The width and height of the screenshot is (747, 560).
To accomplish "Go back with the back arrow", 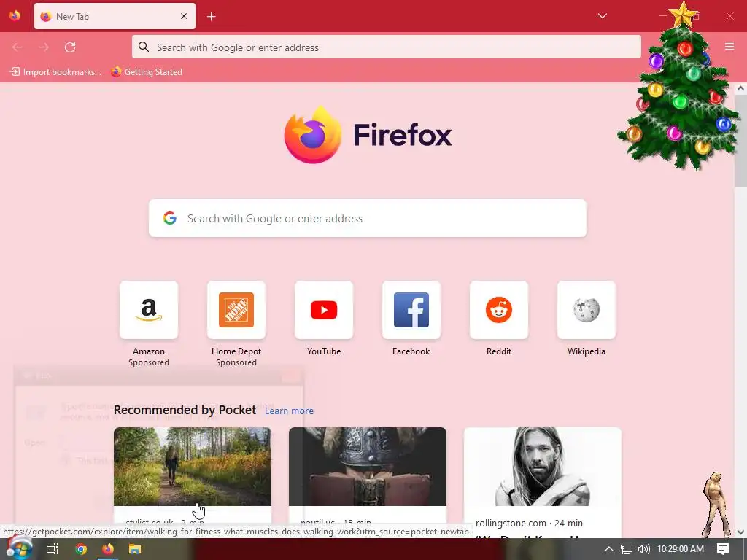I will click(x=18, y=47).
